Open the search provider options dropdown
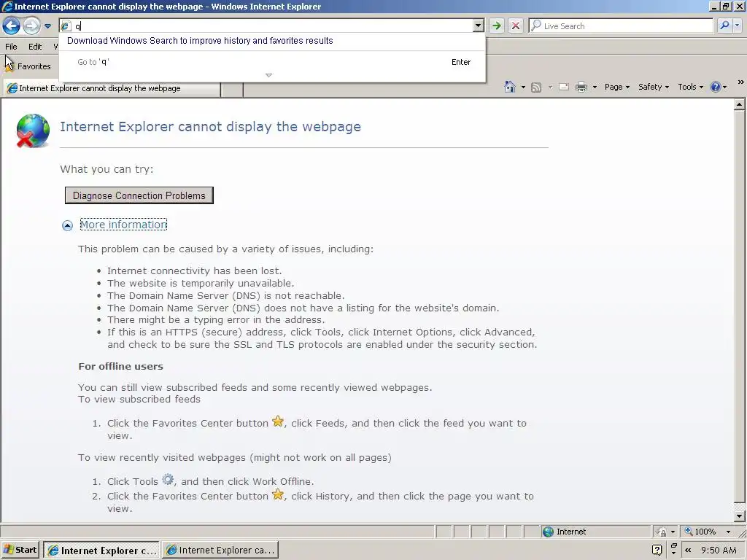 click(x=738, y=26)
